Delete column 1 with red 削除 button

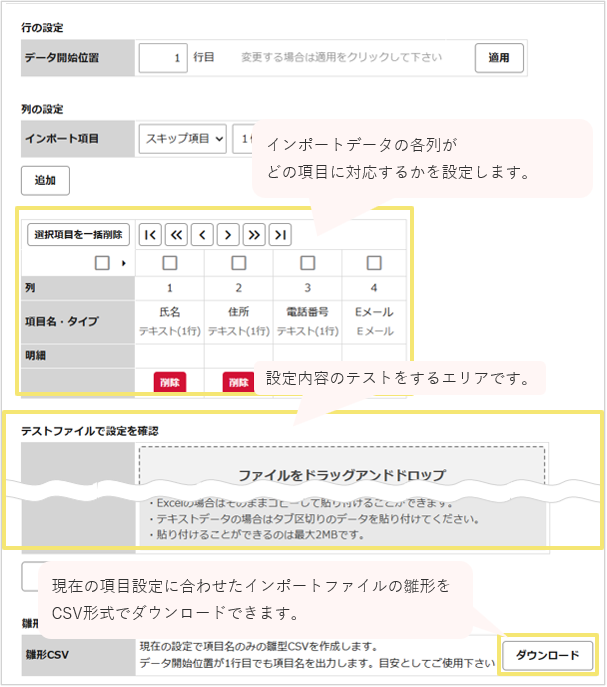[170, 382]
